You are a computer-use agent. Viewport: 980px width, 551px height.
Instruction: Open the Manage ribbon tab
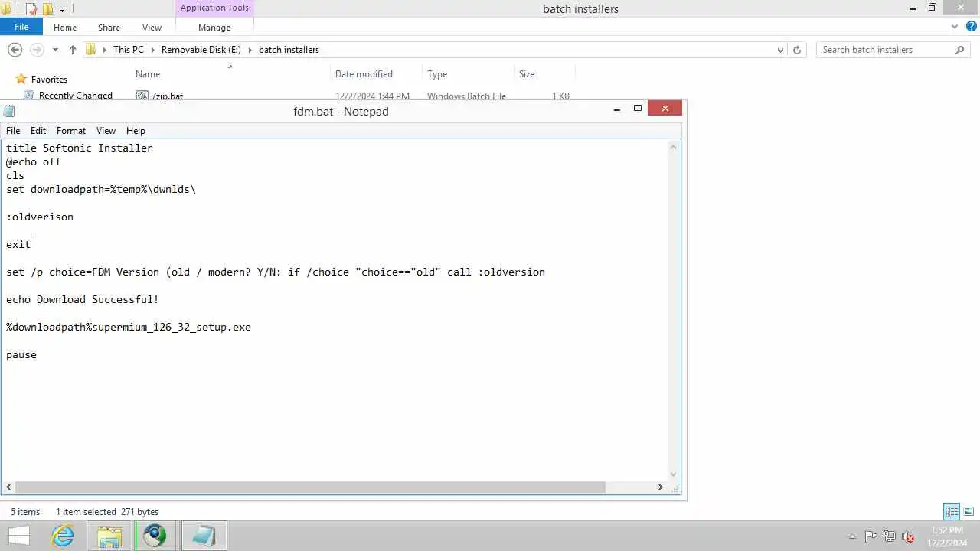point(214,28)
